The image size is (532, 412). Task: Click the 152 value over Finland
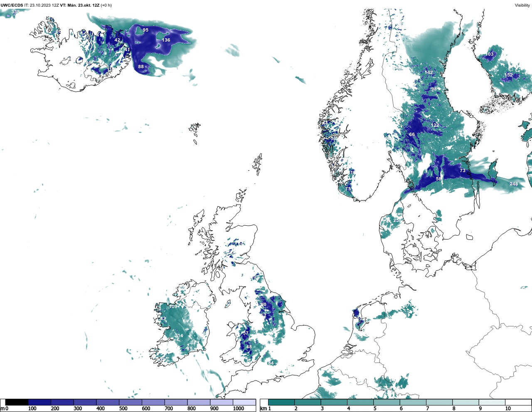pyautogui.click(x=509, y=75)
